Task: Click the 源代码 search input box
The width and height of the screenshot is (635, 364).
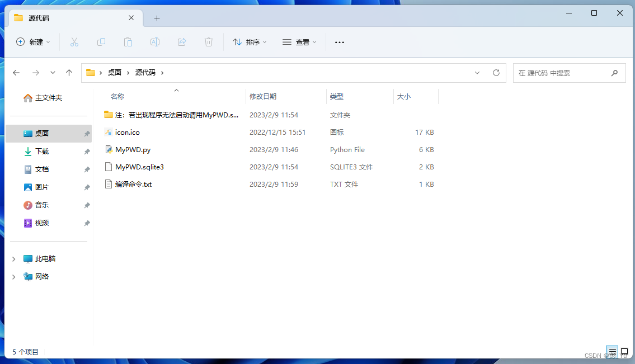Action: 561,73
